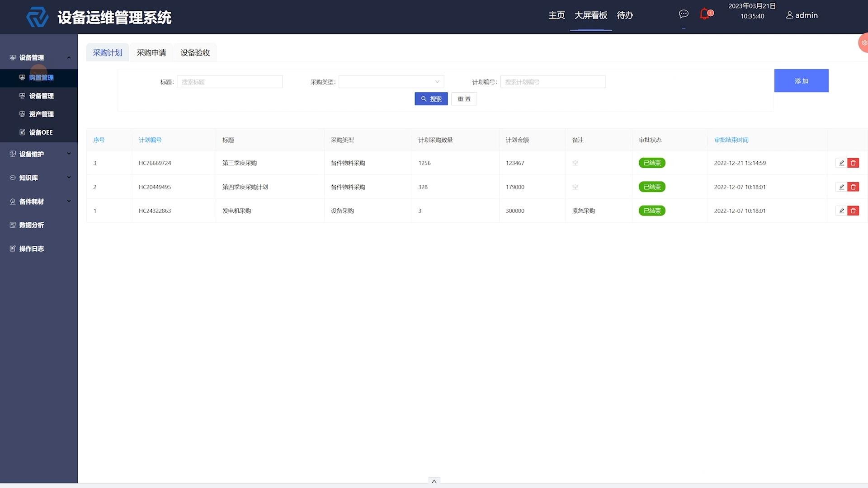Sort by 审批结束时间 column header
The height and width of the screenshot is (488, 868).
[731, 140]
